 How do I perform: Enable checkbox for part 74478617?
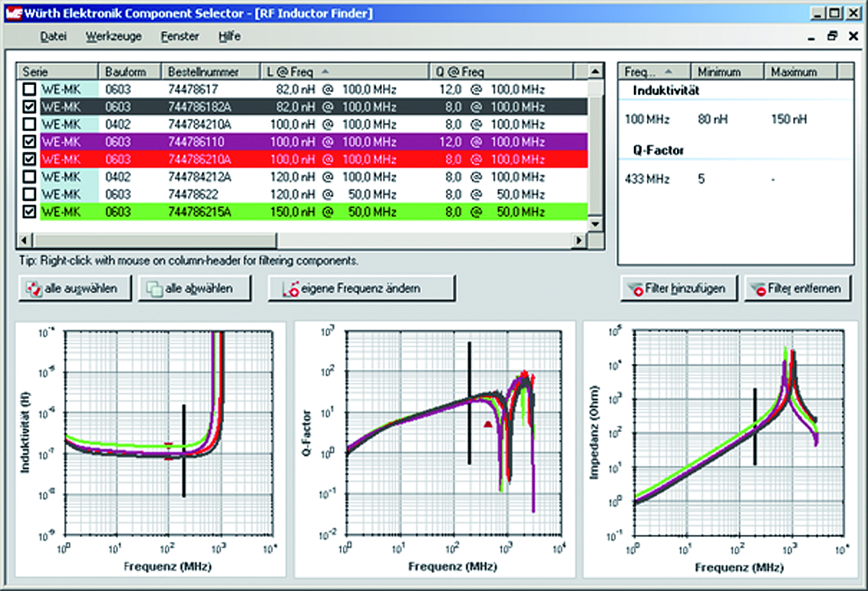click(x=29, y=89)
